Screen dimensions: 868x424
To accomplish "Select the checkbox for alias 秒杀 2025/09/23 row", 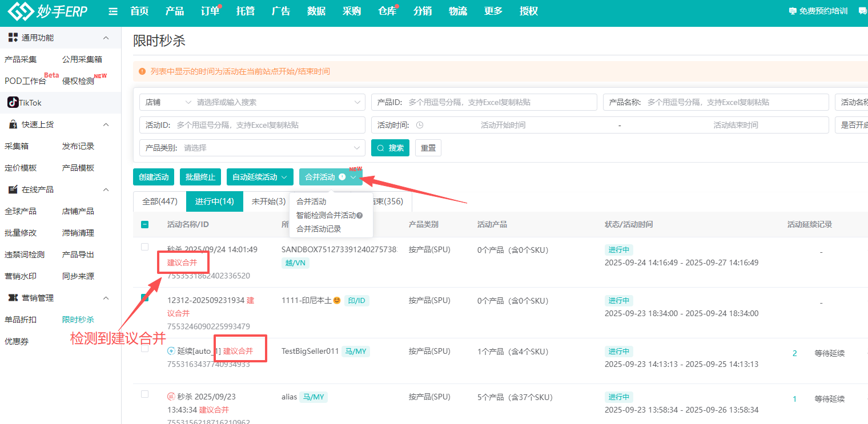I will [x=144, y=394].
